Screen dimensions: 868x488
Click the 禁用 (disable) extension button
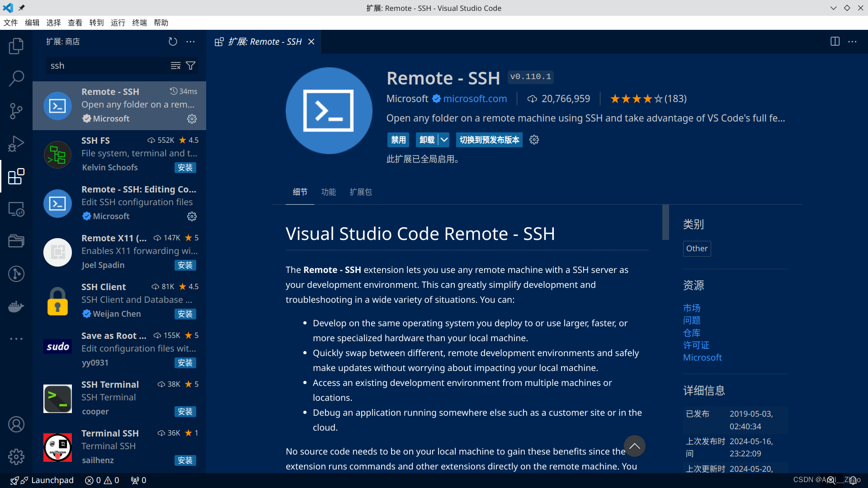(x=398, y=140)
